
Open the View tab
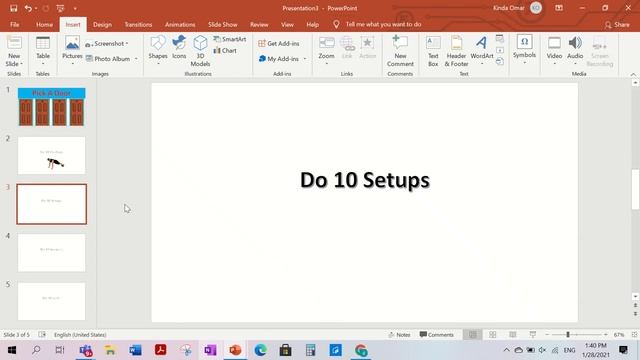point(287,24)
